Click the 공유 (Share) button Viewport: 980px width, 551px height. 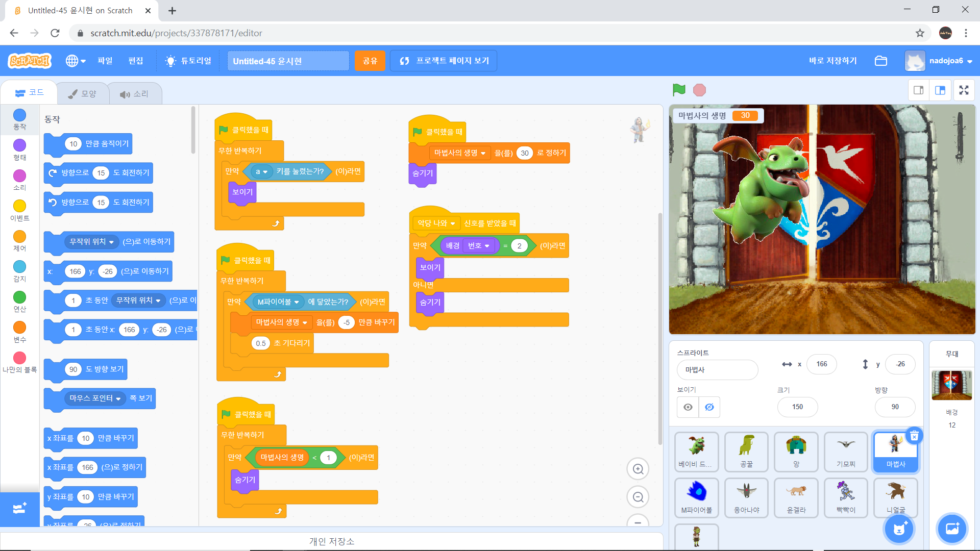370,61
